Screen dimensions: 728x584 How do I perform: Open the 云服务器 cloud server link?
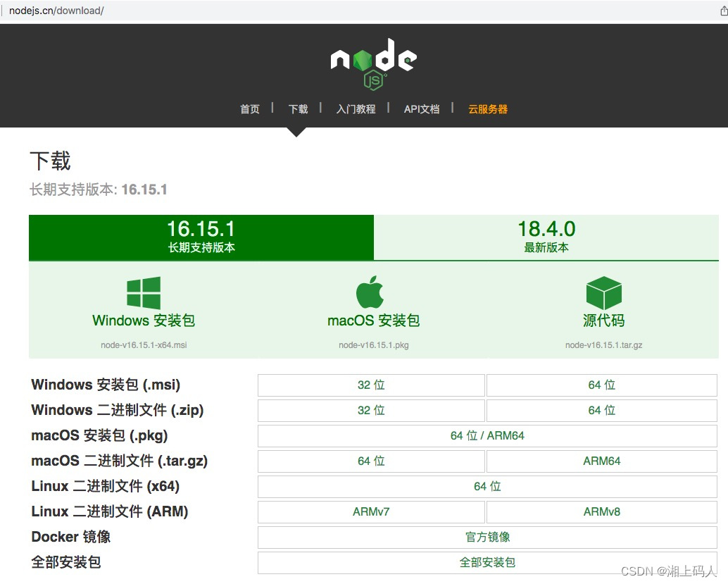point(488,109)
